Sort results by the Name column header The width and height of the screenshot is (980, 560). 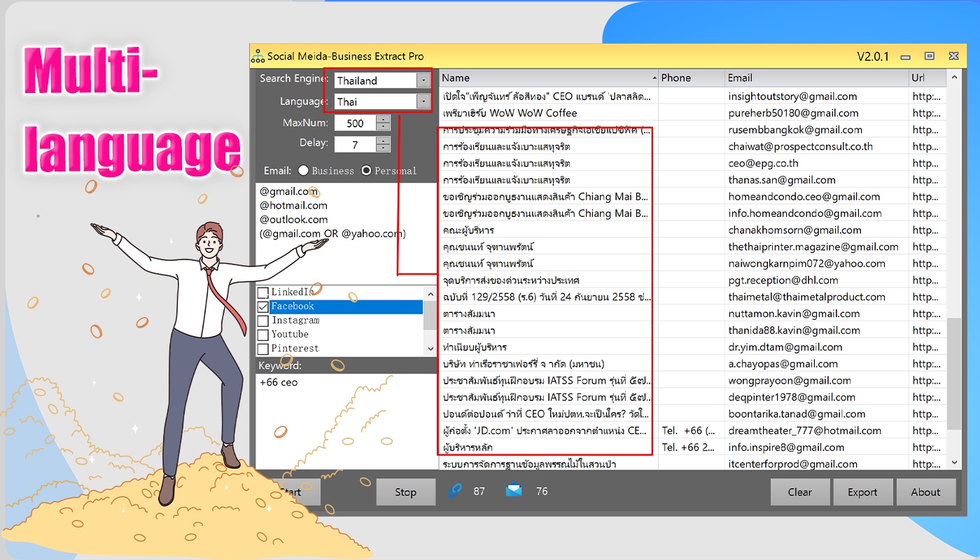click(x=549, y=78)
